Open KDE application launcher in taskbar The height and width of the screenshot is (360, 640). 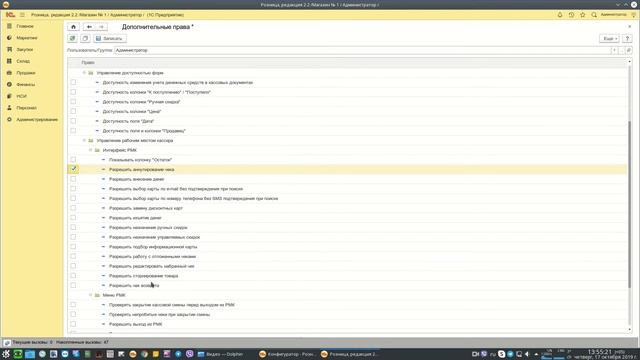[x=6, y=354]
